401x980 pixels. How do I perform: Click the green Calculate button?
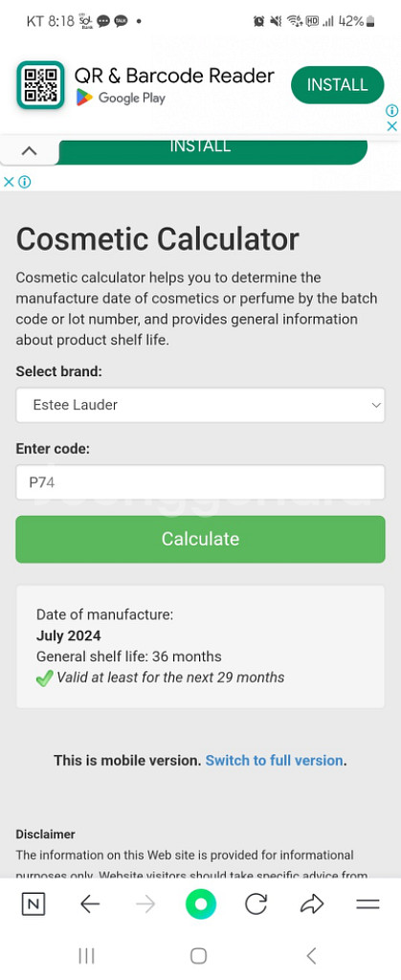pos(201,539)
